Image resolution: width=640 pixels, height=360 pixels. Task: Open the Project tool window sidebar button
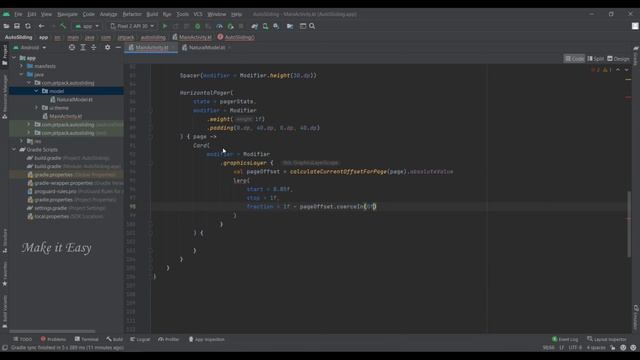coord(4,55)
